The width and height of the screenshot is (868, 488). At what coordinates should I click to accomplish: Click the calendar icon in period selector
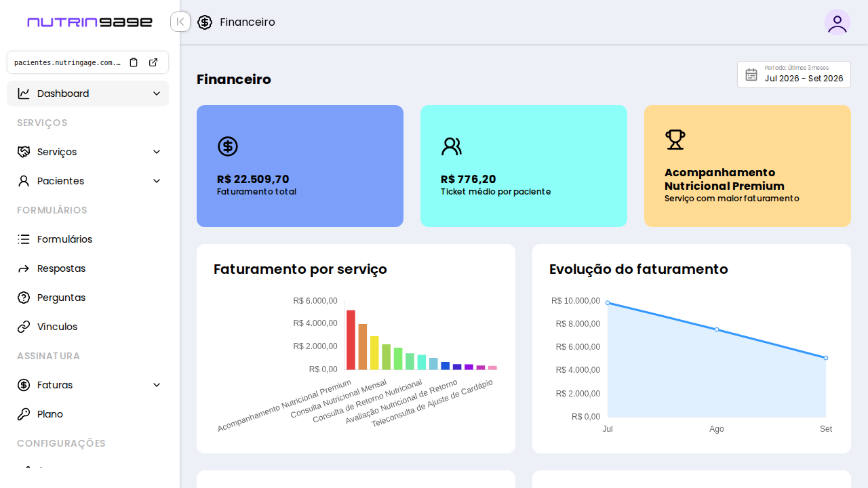click(751, 75)
